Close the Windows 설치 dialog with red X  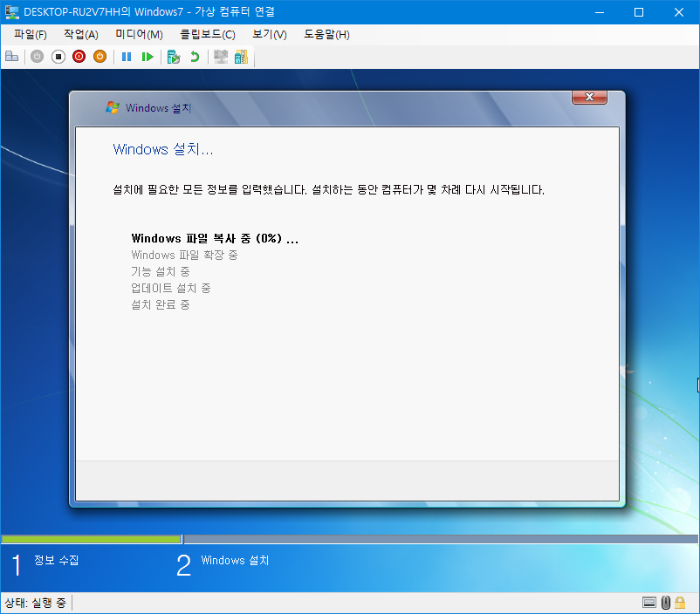pos(589,97)
